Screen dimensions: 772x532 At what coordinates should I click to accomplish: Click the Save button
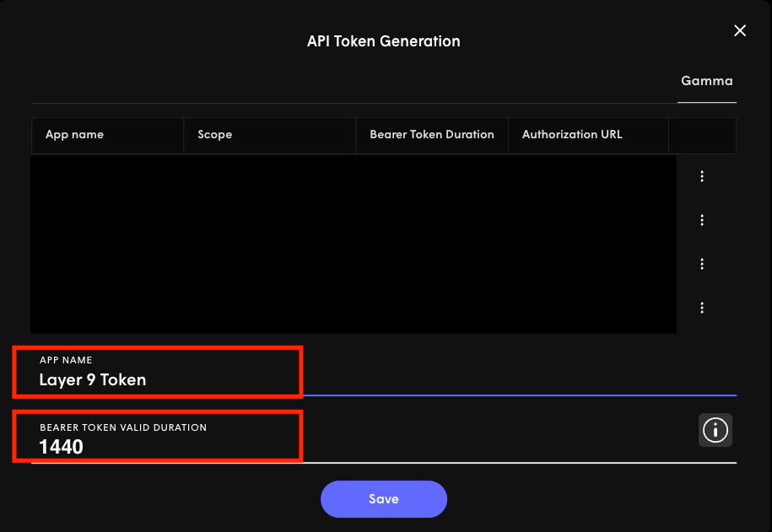384,499
